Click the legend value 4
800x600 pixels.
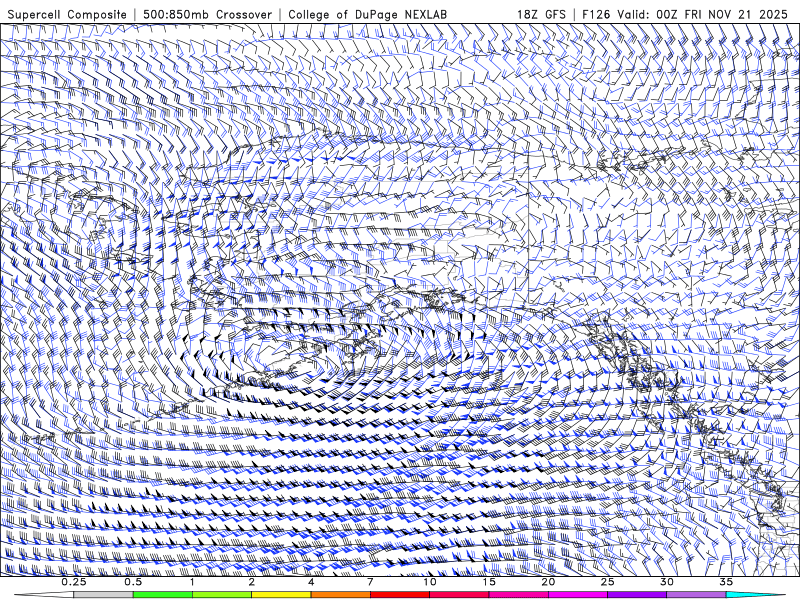(x=311, y=582)
